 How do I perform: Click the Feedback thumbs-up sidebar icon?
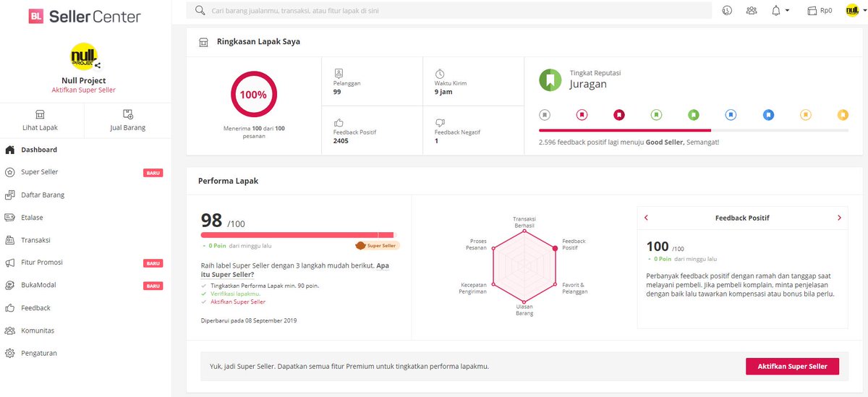click(9, 308)
